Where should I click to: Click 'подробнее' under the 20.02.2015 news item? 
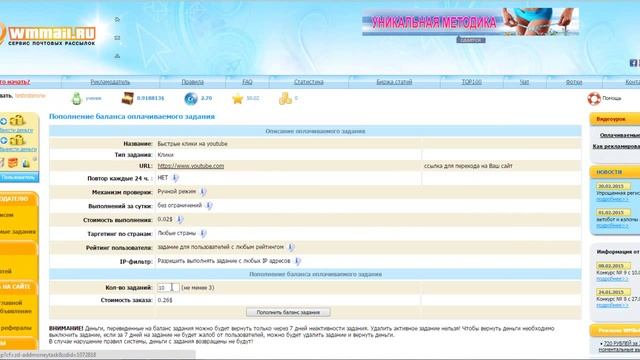click(612, 199)
